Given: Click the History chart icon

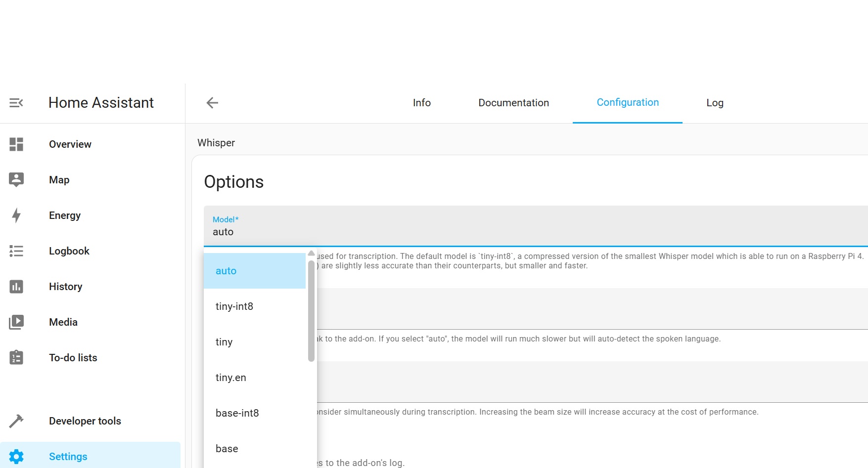Looking at the screenshot, I should point(16,287).
